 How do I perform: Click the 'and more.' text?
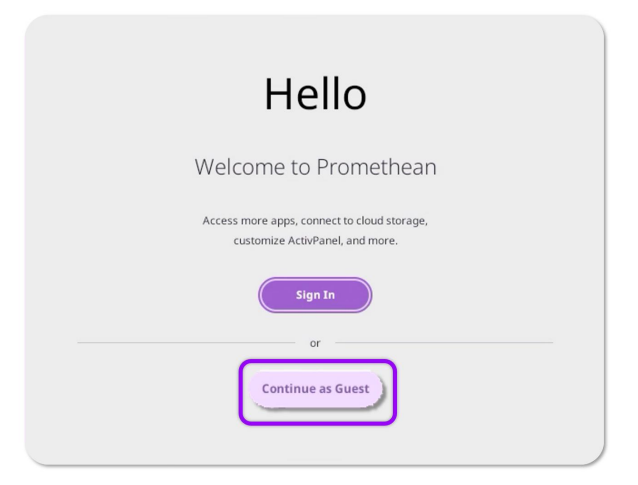click(372, 241)
